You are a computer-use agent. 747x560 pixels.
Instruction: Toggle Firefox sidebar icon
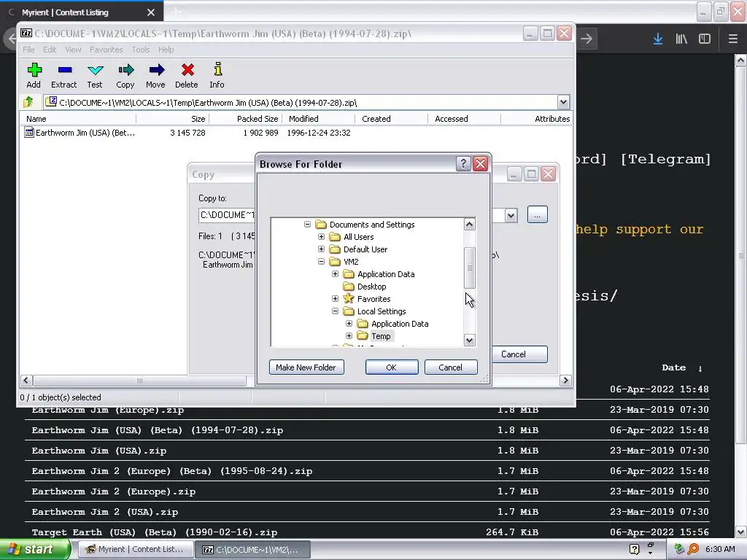point(705,39)
